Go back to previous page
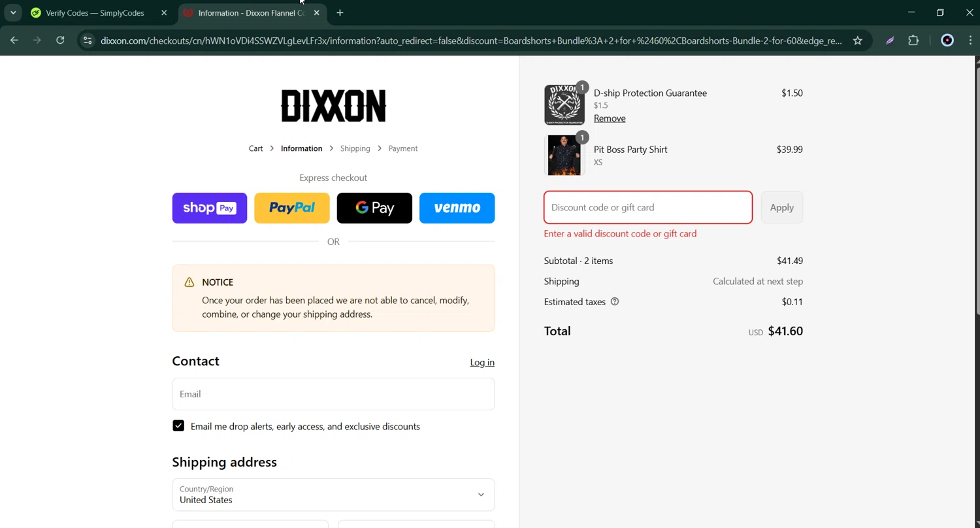This screenshot has height=528, width=980. point(14,41)
